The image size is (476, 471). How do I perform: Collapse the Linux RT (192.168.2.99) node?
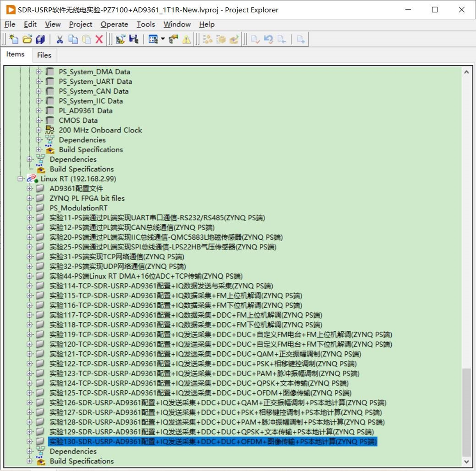click(21, 179)
